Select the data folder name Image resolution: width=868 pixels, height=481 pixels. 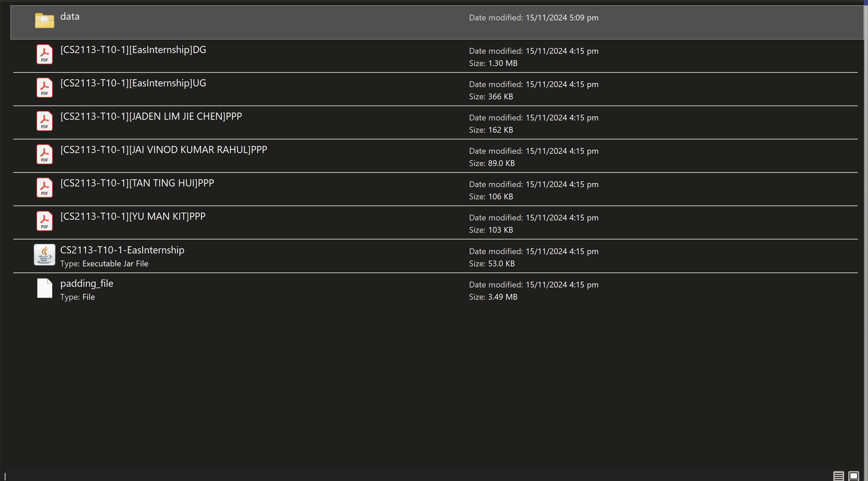(70, 17)
